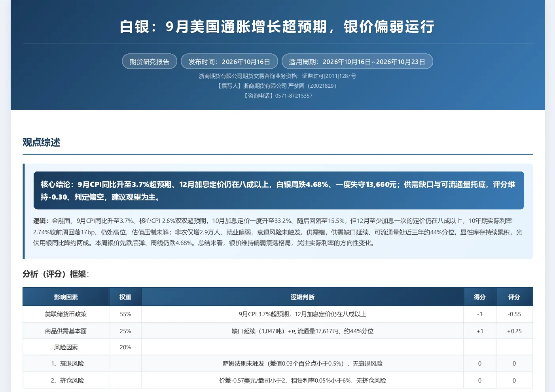The width and height of the screenshot is (555, 392).
Task: Click the 核心结论 highlighted summary box
Action: pos(278,190)
